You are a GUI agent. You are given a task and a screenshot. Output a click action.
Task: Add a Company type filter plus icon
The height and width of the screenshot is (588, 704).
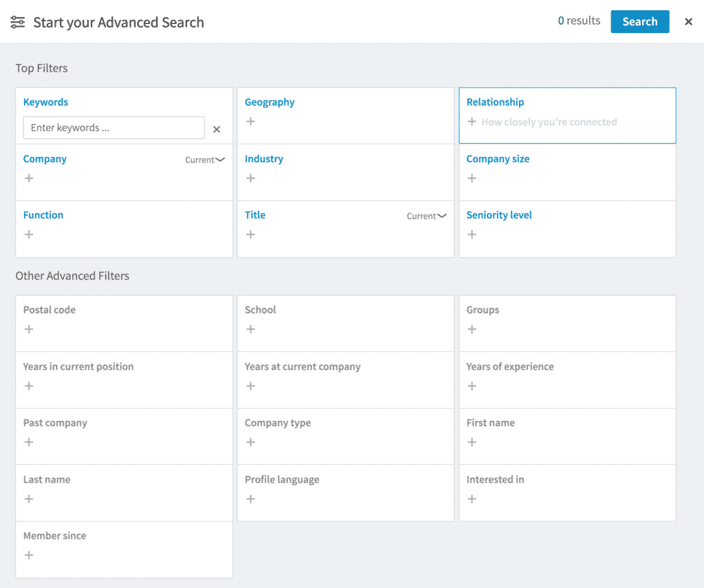250,442
